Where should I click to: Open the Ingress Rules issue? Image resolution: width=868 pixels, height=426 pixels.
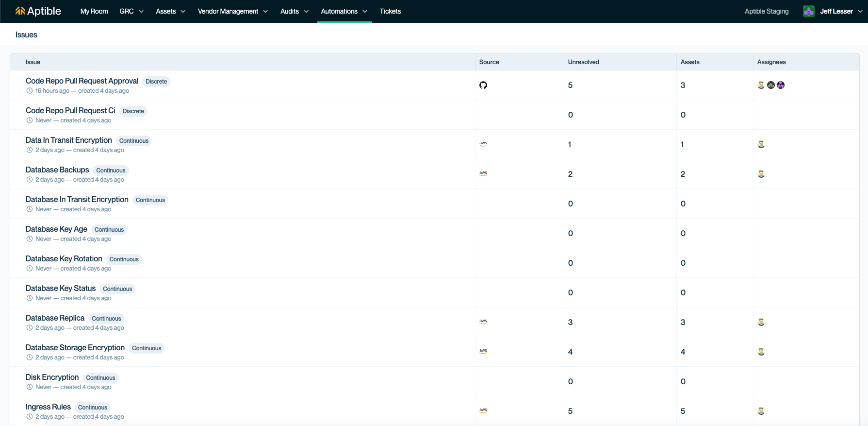click(48, 407)
